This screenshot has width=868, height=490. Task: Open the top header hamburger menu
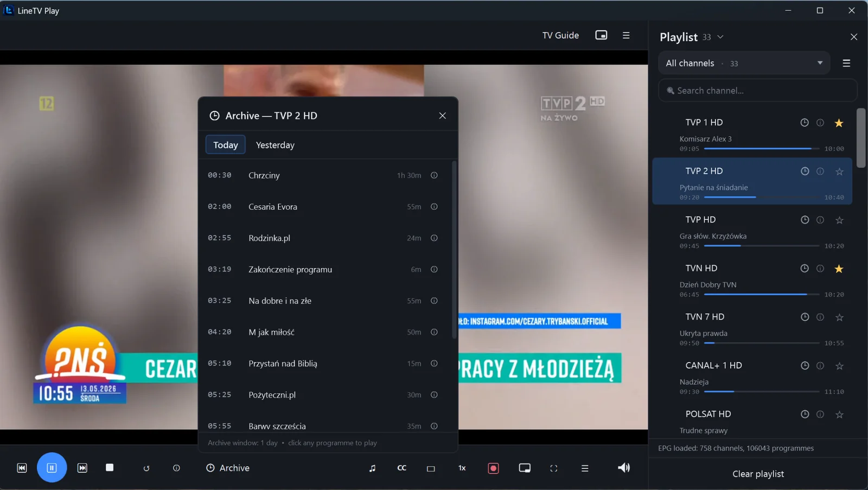626,35
